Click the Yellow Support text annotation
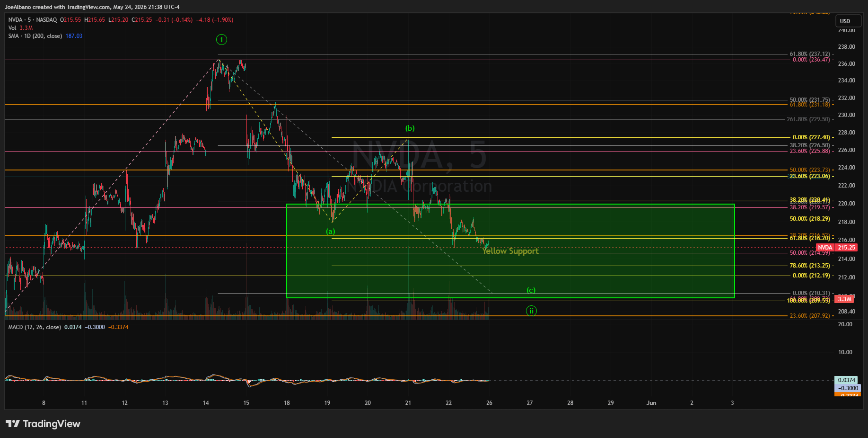 pyautogui.click(x=510, y=251)
